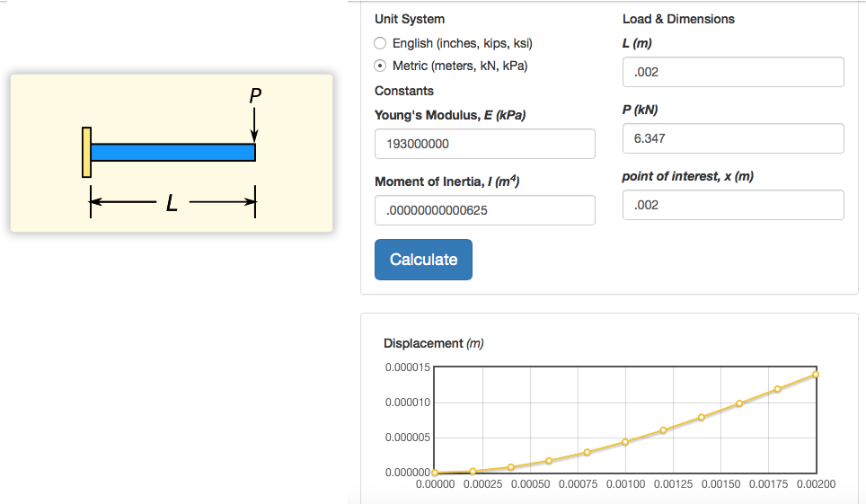The height and width of the screenshot is (504, 866).
Task: Click the chart data point at x 0.00200
Action: (816, 374)
